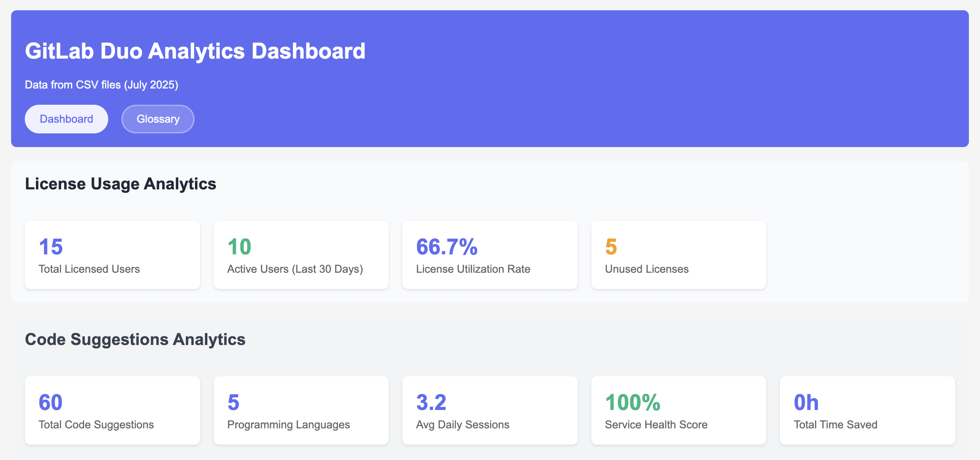Click the Programming Languages count 5
The width and height of the screenshot is (980, 460).
pos(233,402)
